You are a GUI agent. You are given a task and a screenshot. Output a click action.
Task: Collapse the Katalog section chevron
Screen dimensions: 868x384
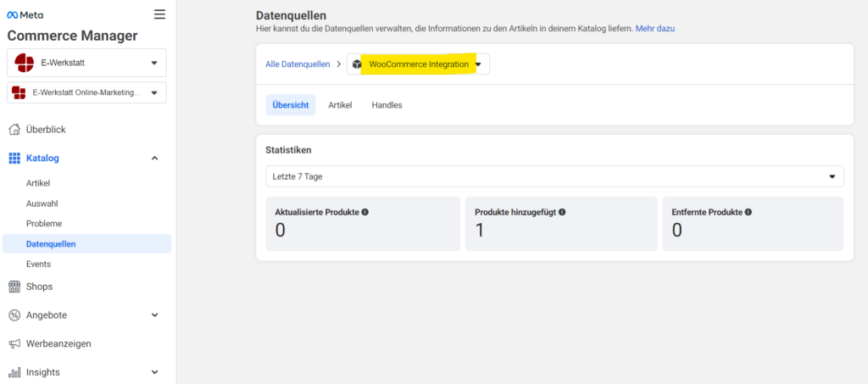pyautogui.click(x=155, y=159)
